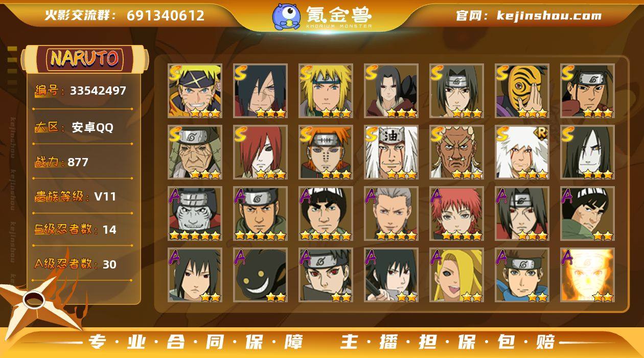The height and width of the screenshot is (358, 644).
Task: Select the blonde Deidara A-rank portrait
Action: (x=456, y=275)
